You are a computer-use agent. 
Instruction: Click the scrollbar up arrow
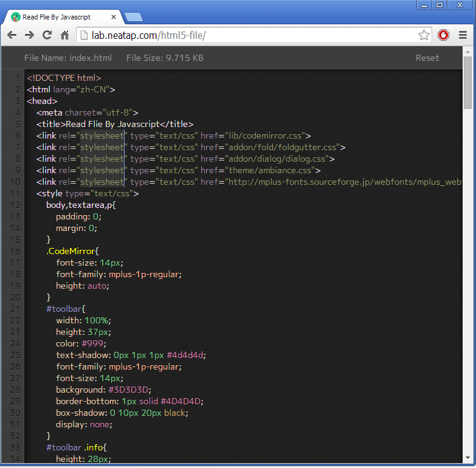pos(467,52)
